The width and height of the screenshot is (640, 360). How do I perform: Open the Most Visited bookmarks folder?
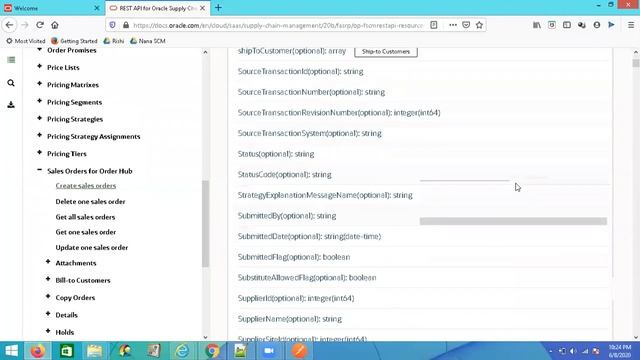(x=25, y=41)
